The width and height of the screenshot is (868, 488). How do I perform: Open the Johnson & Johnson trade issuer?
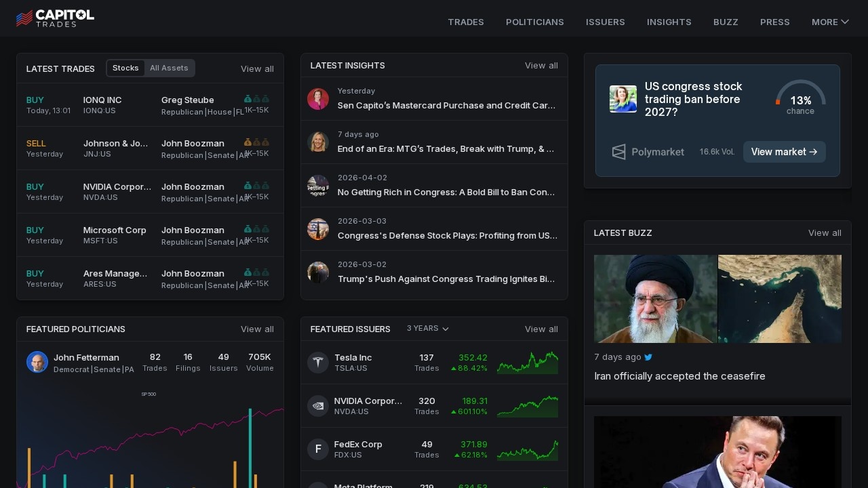[x=116, y=143]
